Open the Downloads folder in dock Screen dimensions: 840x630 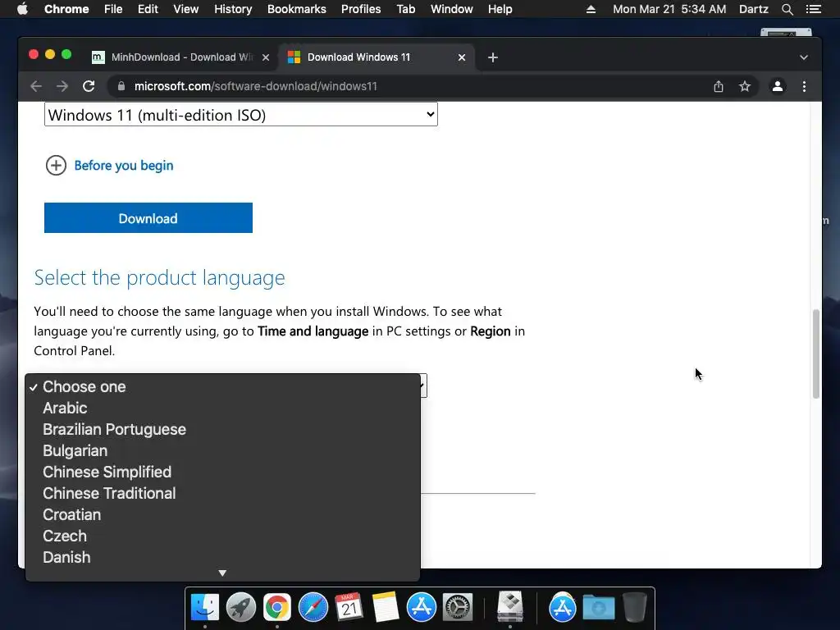point(598,607)
